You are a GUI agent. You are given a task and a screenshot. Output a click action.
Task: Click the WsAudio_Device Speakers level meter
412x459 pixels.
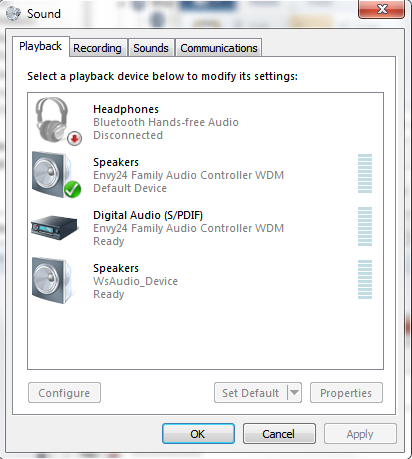365,279
